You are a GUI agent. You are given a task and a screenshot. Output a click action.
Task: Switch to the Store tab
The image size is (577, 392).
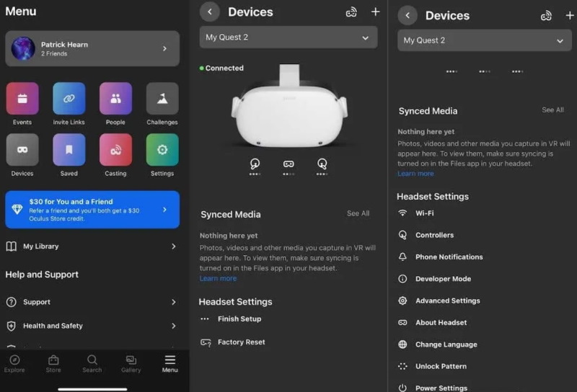pyautogui.click(x=53, y=364)
